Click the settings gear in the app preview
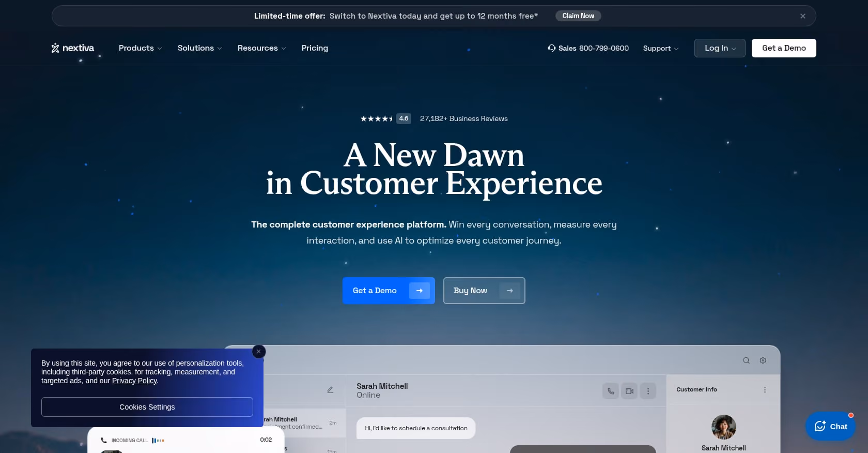 tap(763, 360)
